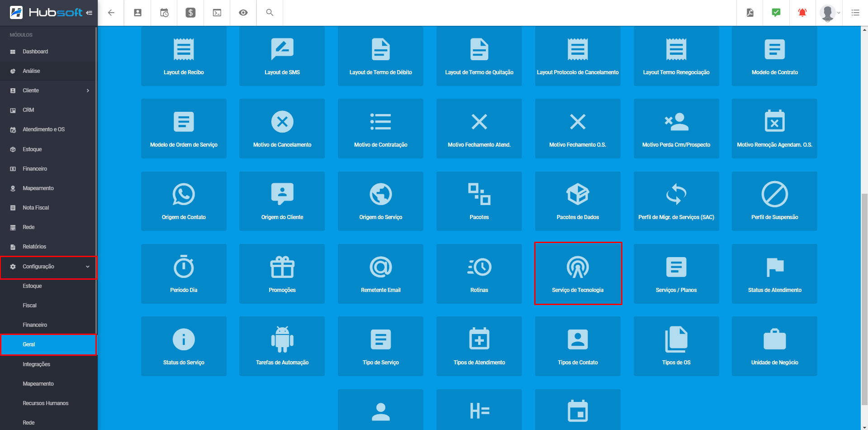Click the calendar clock toolbar icon
The image size is (868, 430).
pyautogui.click(x=164, y=13)
